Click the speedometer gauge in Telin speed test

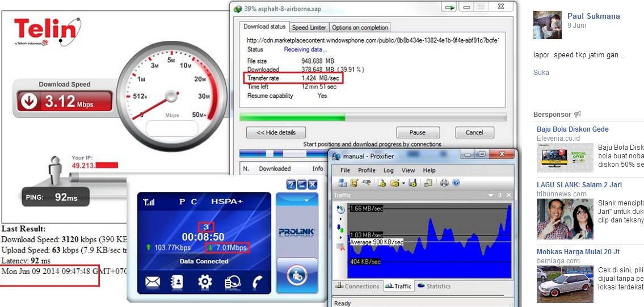click(172, 96)
